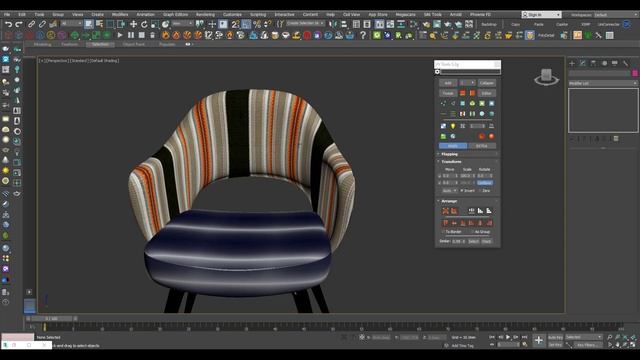Screen dimensions: 640x360
Task: Click the Play Animation button in playback controls
Action: coord(508,337)
